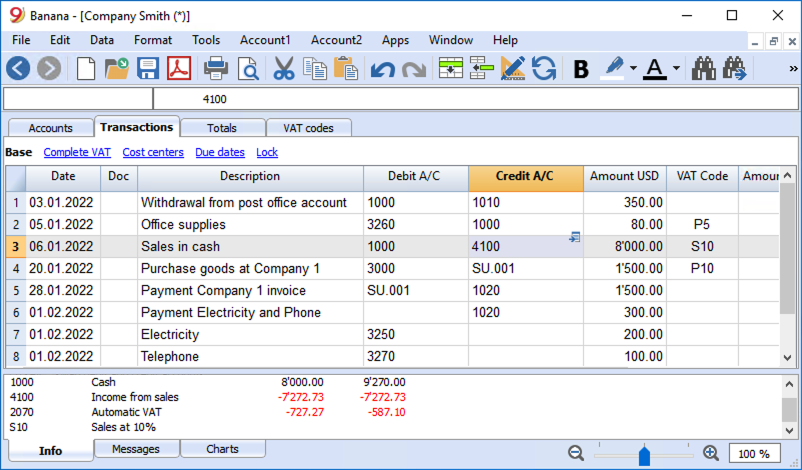
Task: Select the Info tab at the bottom
Action: click(51, 451)
